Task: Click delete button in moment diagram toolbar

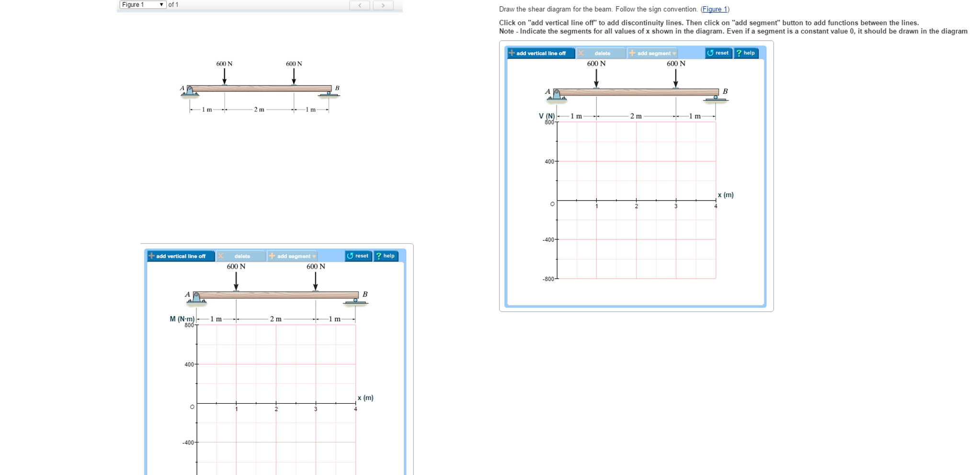Action: [x=242, y=256]
